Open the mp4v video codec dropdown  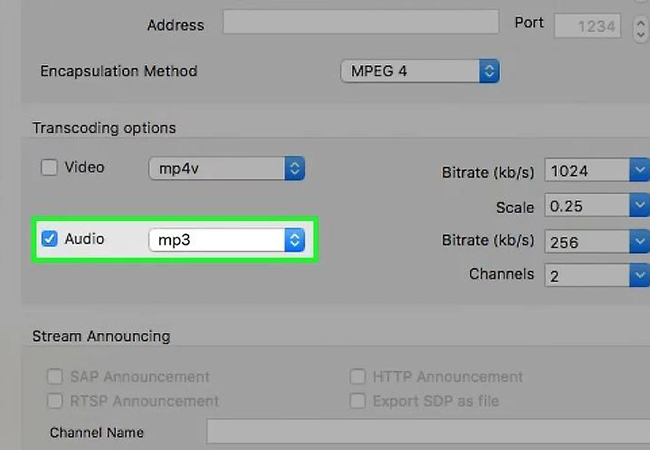(x=227, y=168)
